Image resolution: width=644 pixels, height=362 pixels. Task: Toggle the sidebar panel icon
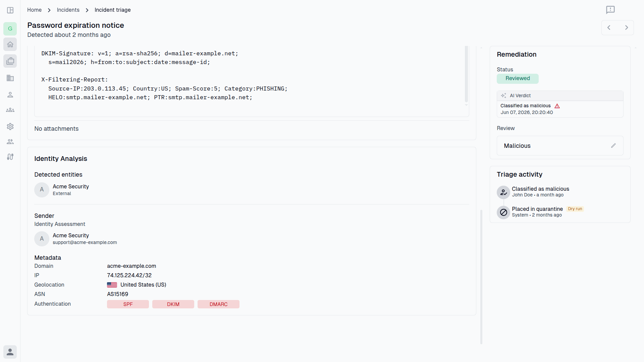coord(10,10)
